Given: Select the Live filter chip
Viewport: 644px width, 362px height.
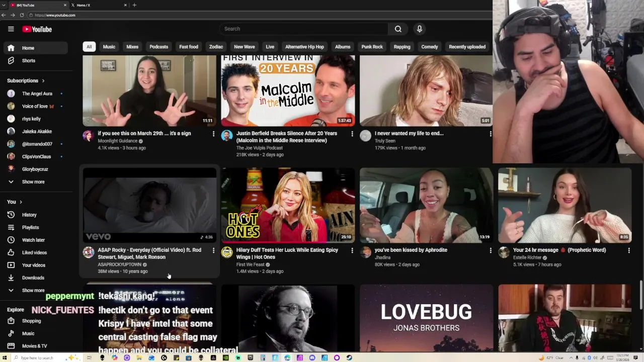Looking at the screenshot, I should pos(270,47).
